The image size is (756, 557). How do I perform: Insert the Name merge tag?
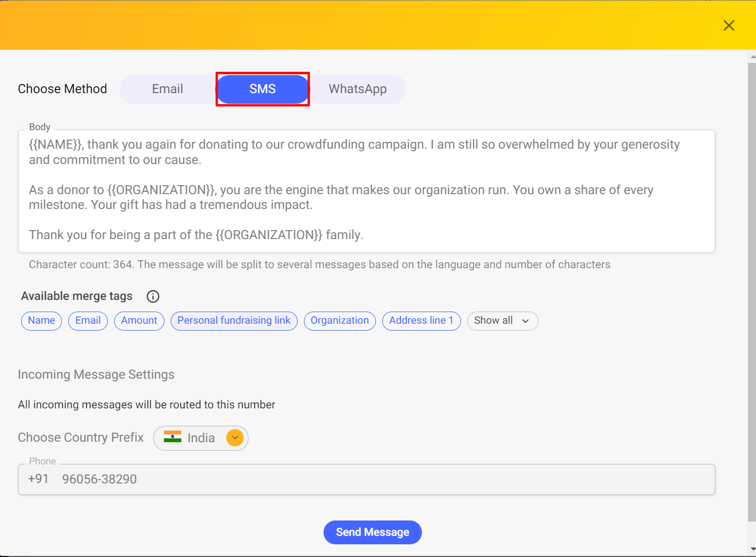tap(41, 321)
